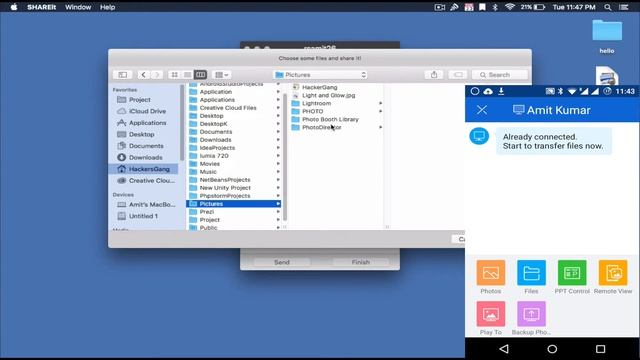Viewport: 640px width, 360px height.
Task: Select the Pictures folder row
Action: coord(234,204)
